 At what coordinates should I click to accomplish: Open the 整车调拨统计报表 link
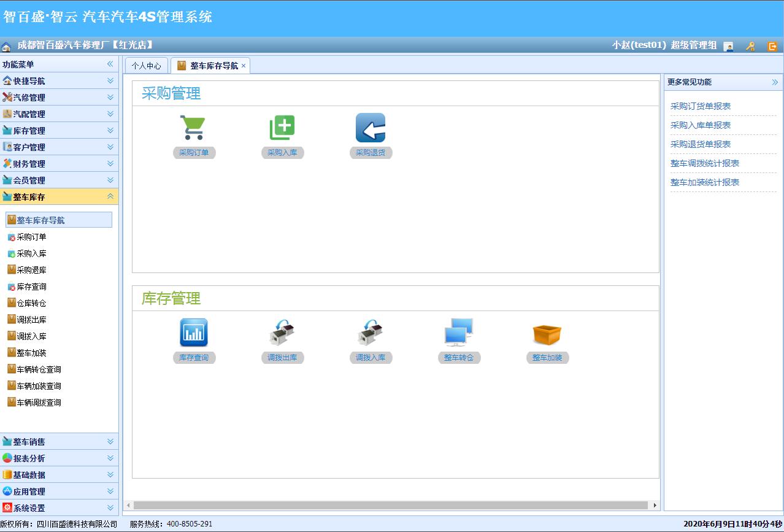coord(705,163)
